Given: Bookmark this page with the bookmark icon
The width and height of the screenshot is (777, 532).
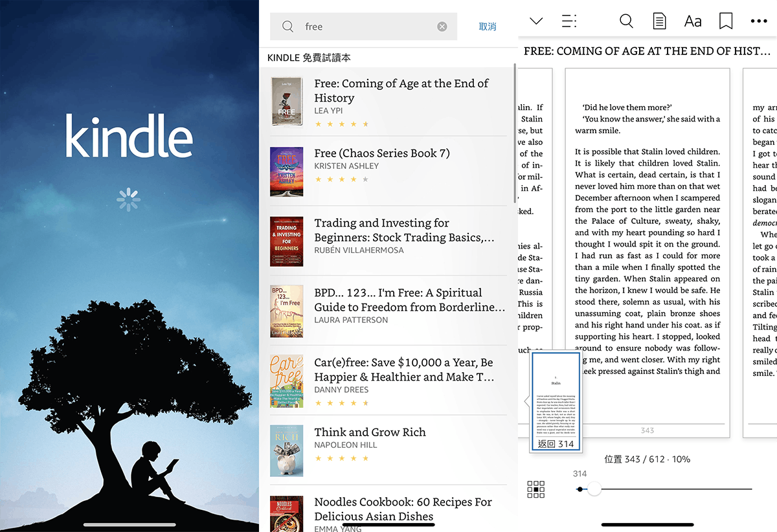Looking at the screenshot, I should (x=726, y=21).
